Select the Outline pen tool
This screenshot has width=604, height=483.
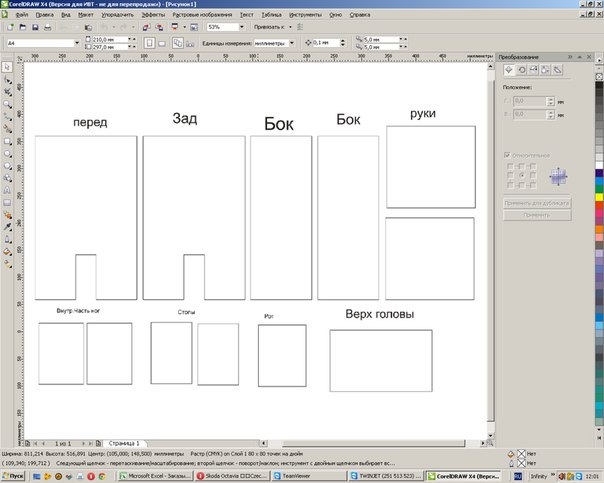(x=7, y=240)
